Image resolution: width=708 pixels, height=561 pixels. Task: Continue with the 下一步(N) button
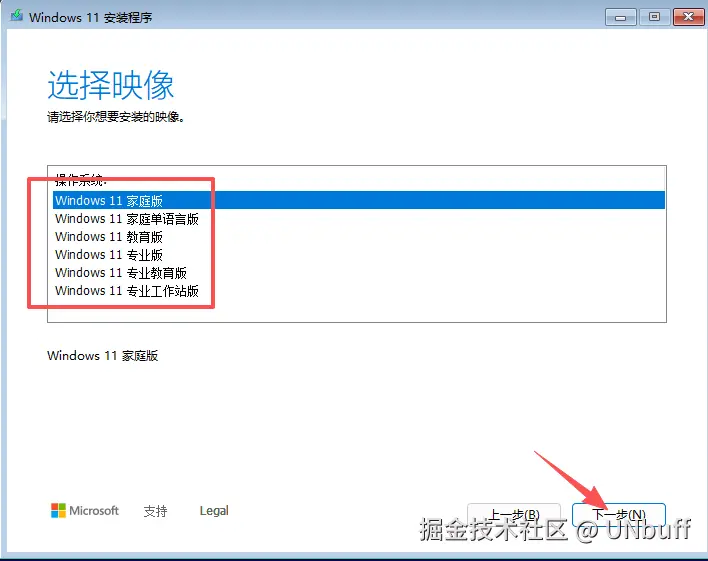619,514
